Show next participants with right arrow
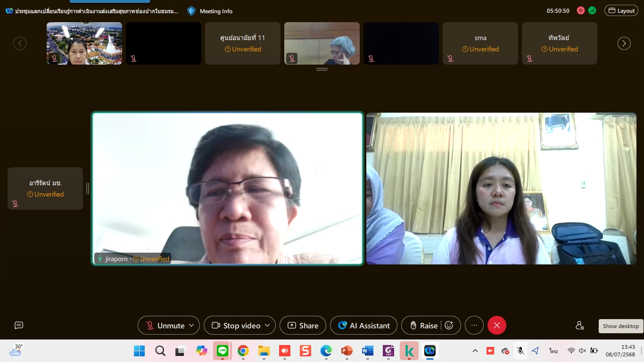The image size is (644, 362). pos(624,43)
